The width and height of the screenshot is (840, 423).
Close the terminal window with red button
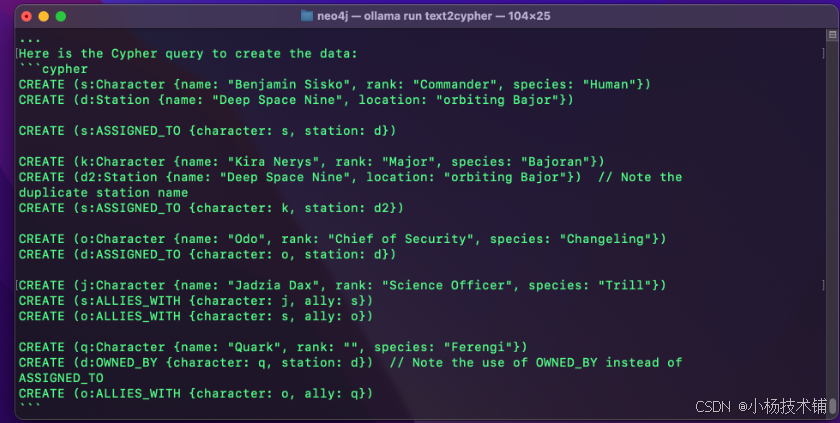[26, 17]
